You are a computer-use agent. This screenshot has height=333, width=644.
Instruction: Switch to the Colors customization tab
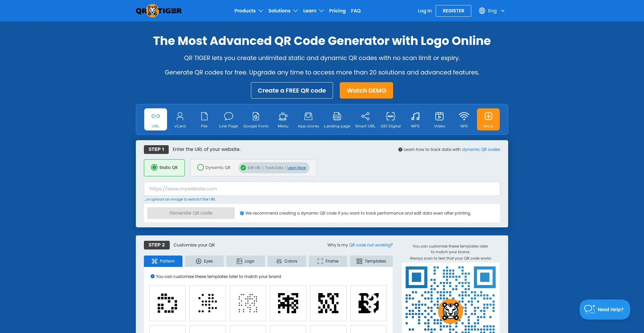tap(287, 261)
